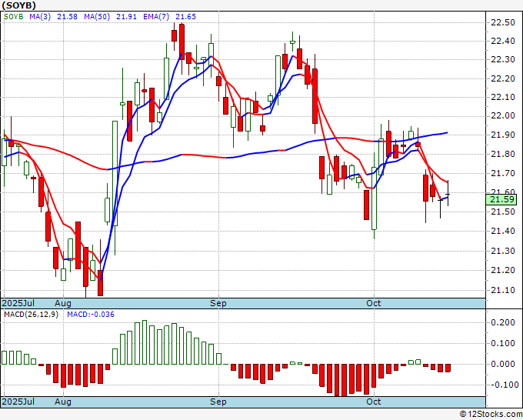Click the final red MACD histogram bar
523x420 pixels.
click(x=448, y=368)
